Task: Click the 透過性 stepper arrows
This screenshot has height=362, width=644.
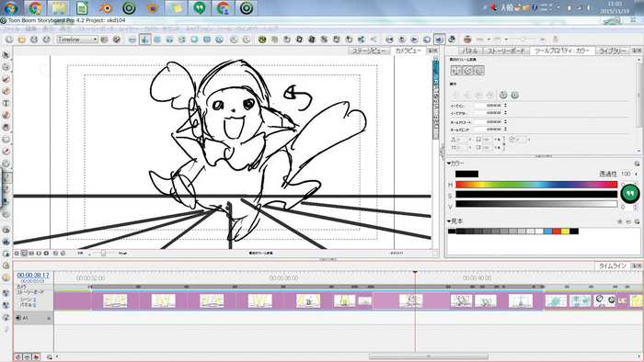Action: 637,175
